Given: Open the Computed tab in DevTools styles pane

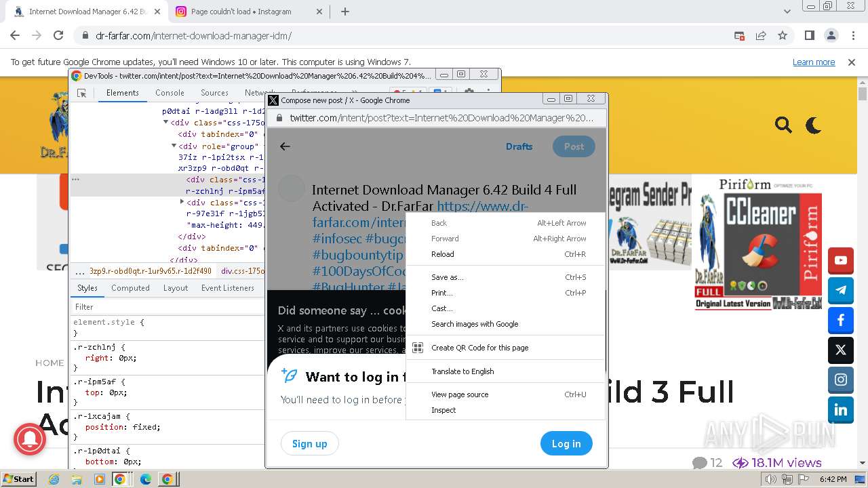Looking at the screenshot, I should tap(130, 288).
